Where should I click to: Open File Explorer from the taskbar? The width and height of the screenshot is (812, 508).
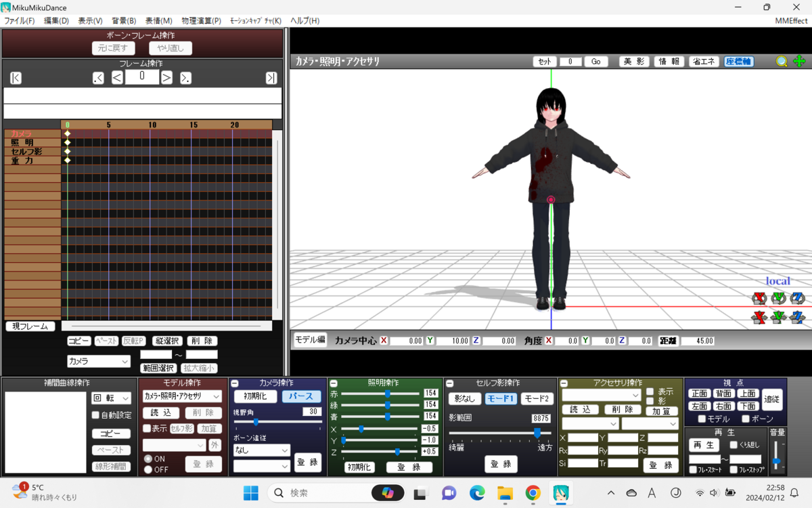coord(505,492)
